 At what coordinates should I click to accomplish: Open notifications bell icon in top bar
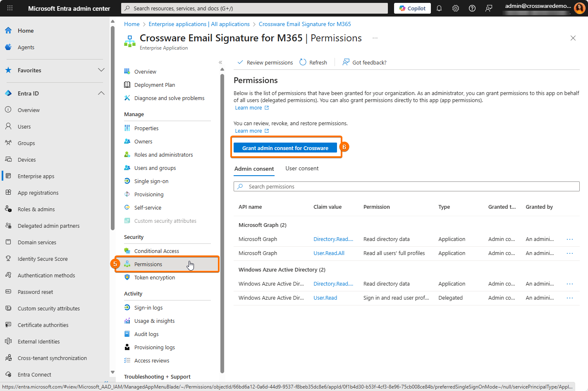(439, 8)
